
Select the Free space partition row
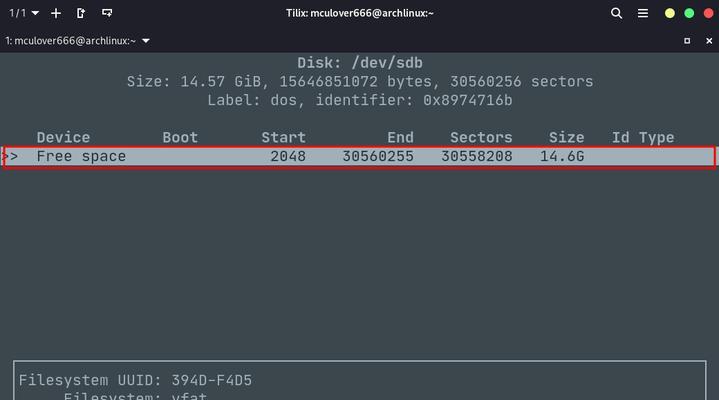359,157
